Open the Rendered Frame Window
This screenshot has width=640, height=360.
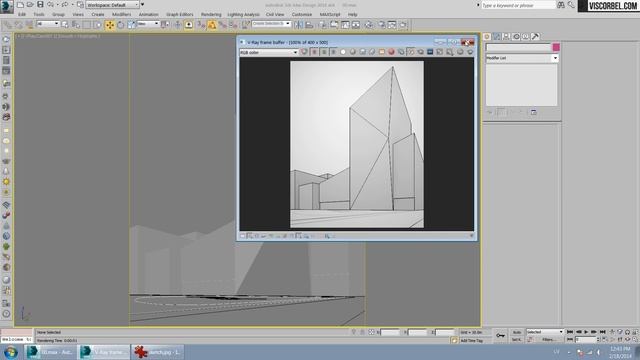pyautogui.click(x=392, y=25)
